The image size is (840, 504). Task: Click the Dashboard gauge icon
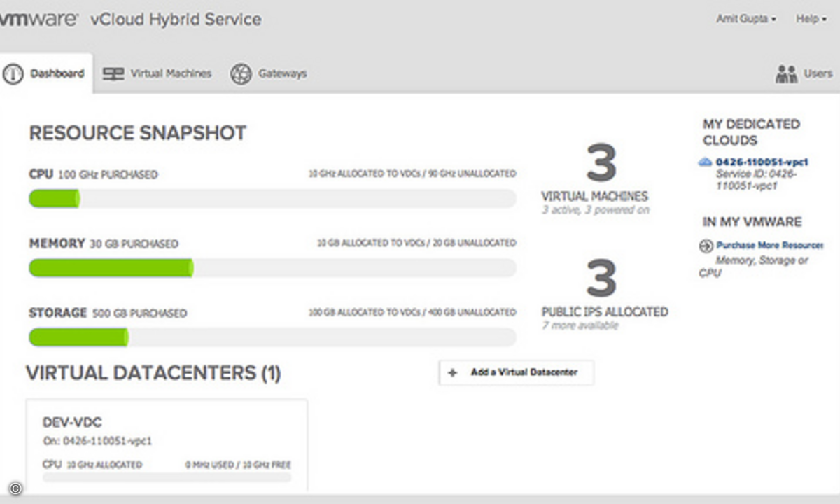click(x=13, y=73)
